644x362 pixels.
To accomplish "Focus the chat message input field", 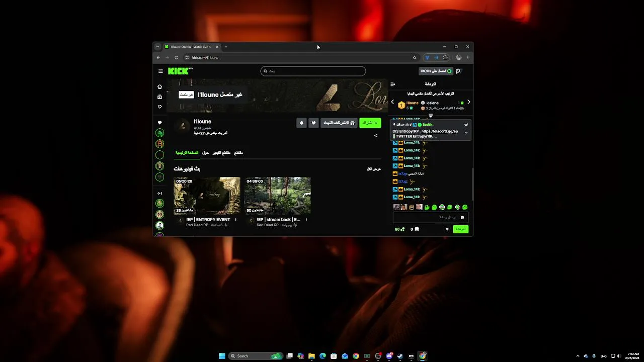I will [431, 217].
